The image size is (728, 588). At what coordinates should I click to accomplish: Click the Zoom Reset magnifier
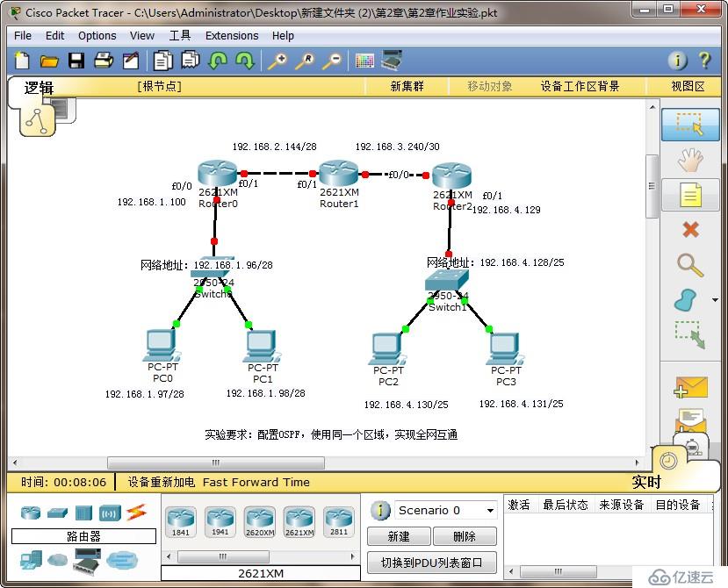305,61
